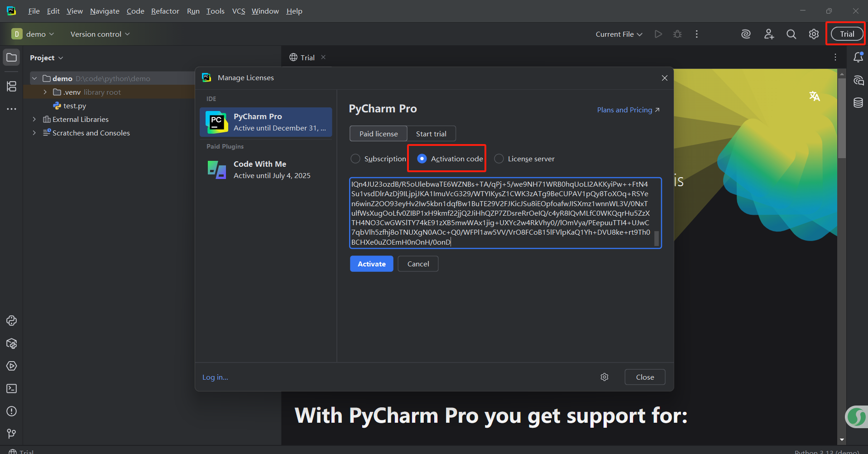Open Search Everywhere magnifier icon
This screenshot has height=454, width=868.
pyautogui.click(x=791, y=34)
